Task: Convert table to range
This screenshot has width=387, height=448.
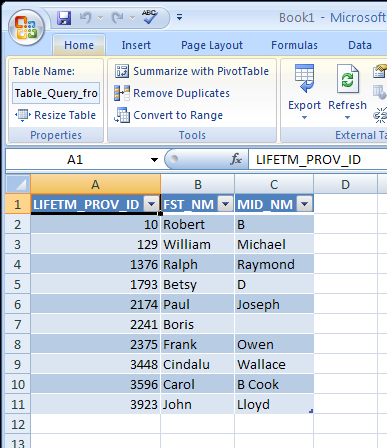Action: pyautogui.click(x=168, y=115)
